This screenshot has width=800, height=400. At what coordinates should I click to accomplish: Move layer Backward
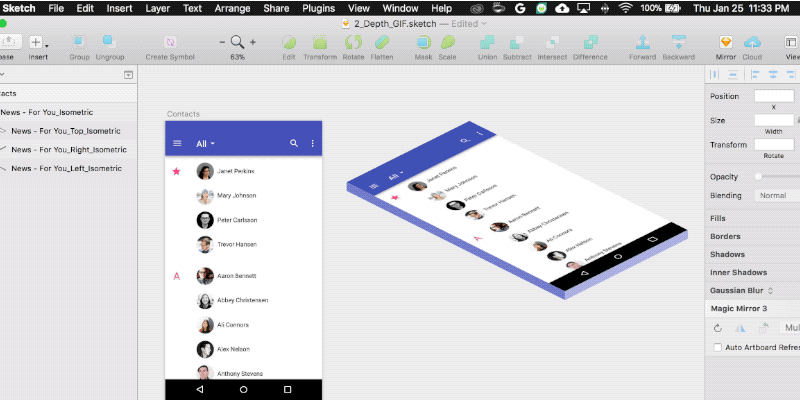pyautogui.click(x=679, y=42)
